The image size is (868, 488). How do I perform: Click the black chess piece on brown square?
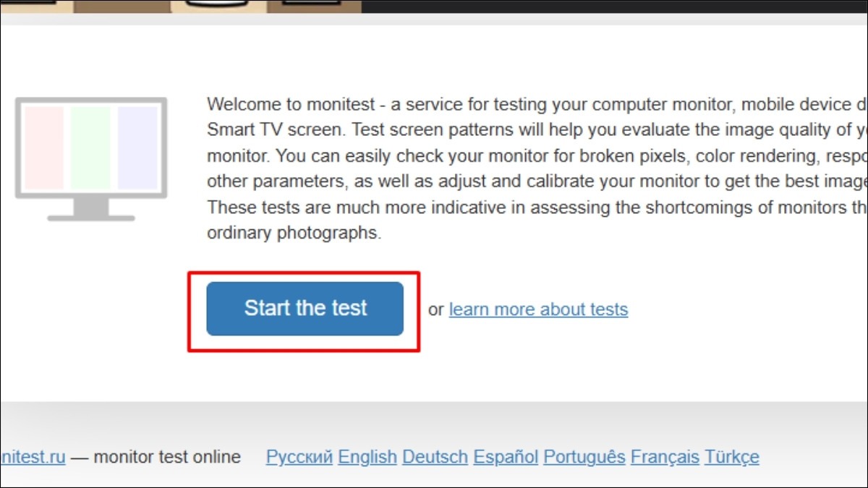[x=312, y=4]
